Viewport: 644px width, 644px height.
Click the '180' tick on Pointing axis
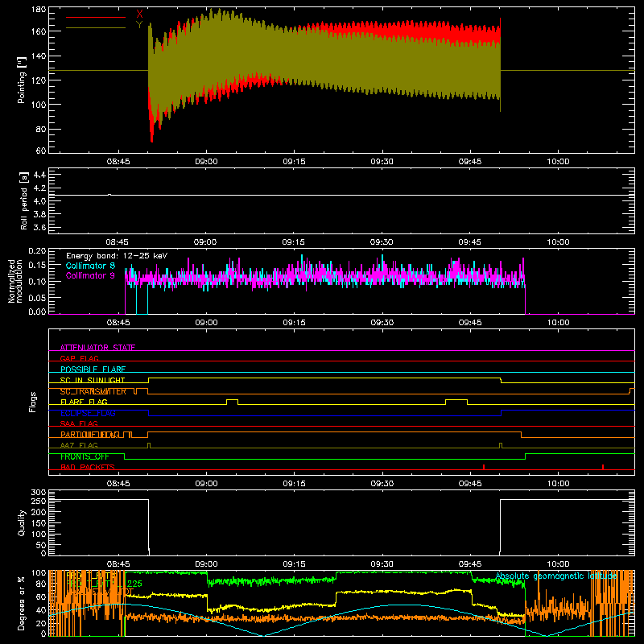click(39, 10)
